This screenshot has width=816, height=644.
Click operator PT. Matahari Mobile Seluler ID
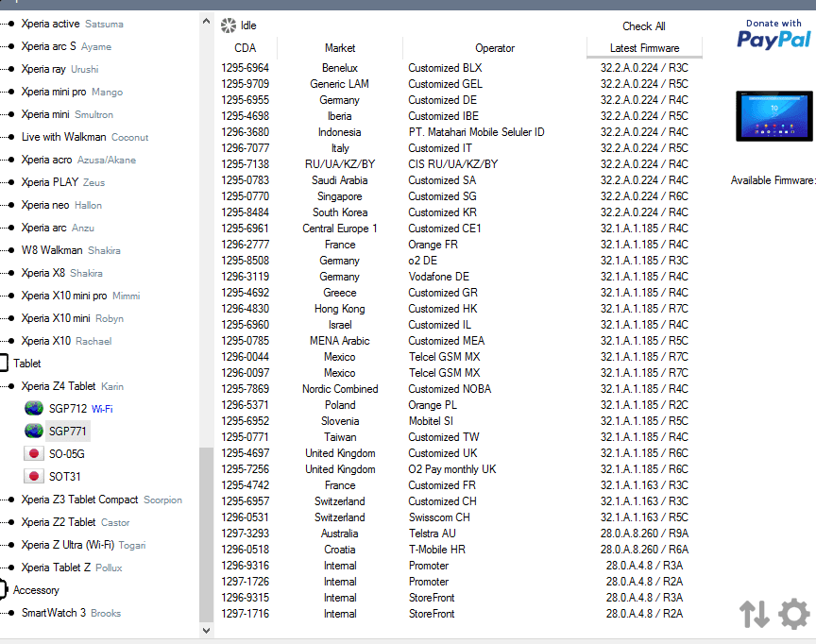[x=476, y=132]
